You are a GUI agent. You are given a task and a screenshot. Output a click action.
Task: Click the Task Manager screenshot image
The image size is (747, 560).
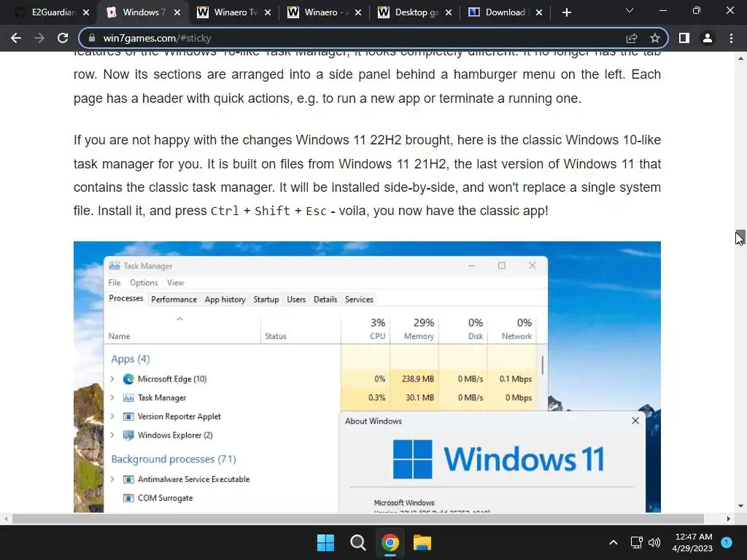coord(367,377)
